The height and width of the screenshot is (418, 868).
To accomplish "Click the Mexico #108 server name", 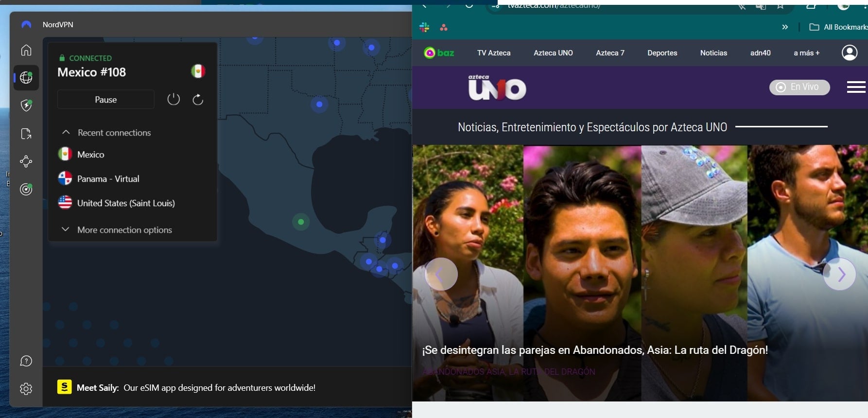I will (91, 72).
